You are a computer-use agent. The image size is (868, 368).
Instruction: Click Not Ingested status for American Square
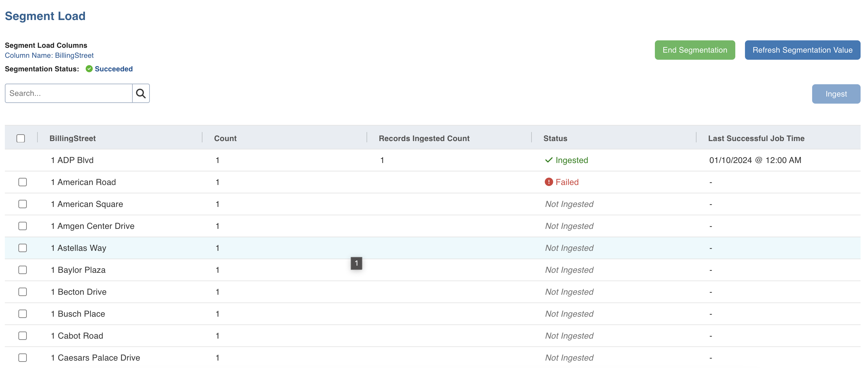pyautogui.click(x=569, y=204)
